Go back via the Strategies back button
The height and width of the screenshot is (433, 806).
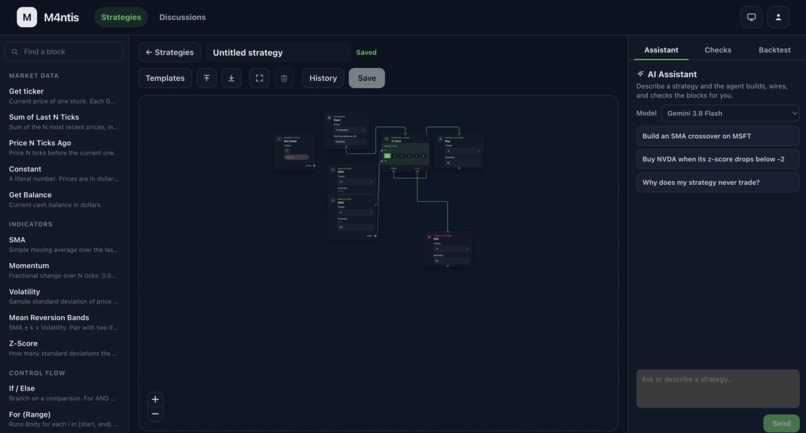tap(169, 52)
